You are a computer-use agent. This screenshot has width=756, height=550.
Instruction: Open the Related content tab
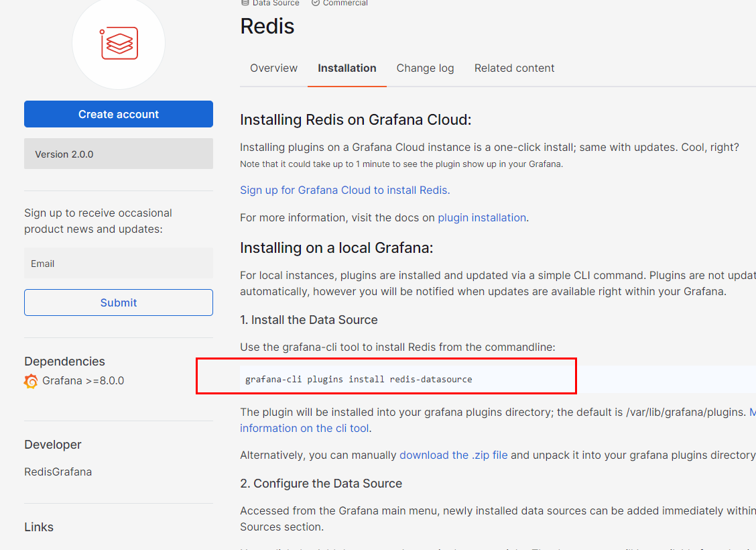coord(515,68)
